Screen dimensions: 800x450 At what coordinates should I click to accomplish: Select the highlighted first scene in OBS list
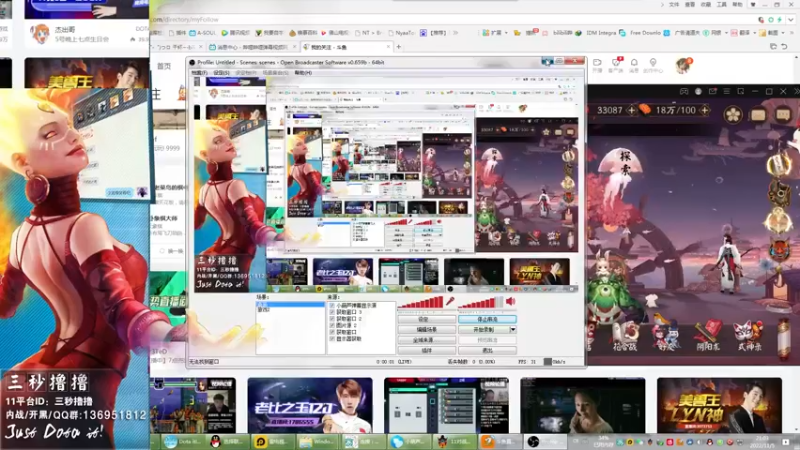tap(290, 304)
